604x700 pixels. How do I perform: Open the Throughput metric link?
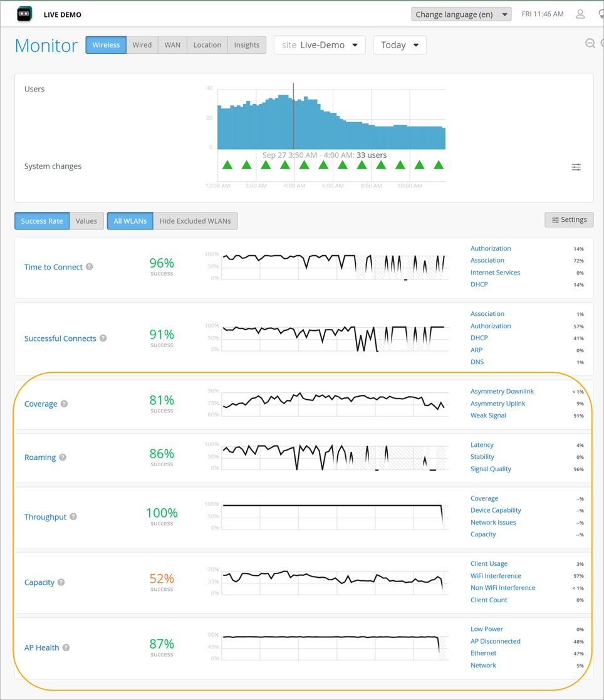45,517
